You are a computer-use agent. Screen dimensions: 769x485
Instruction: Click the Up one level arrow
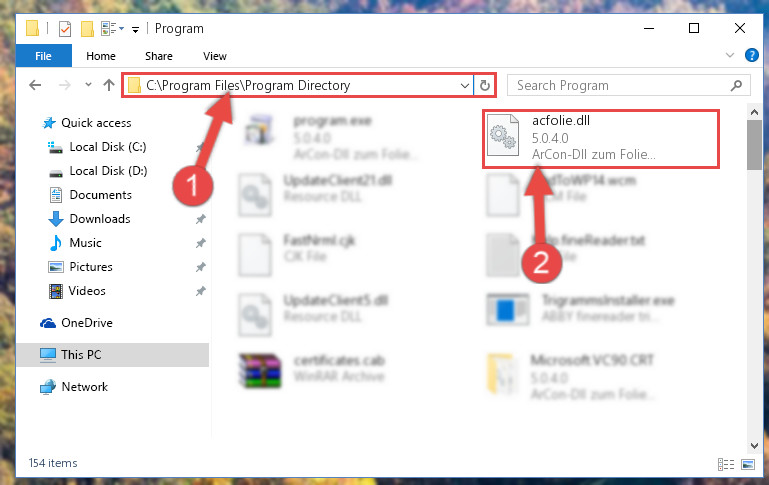(109, 85)
